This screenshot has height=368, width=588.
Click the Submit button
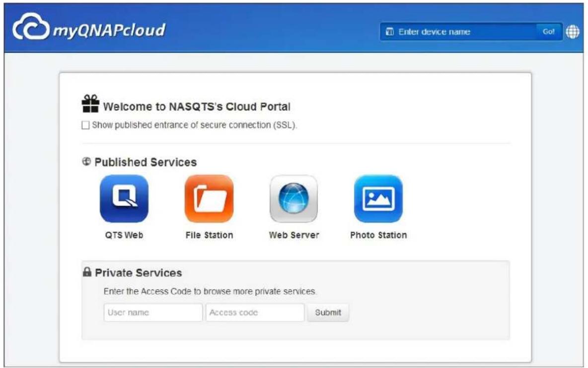328,312
